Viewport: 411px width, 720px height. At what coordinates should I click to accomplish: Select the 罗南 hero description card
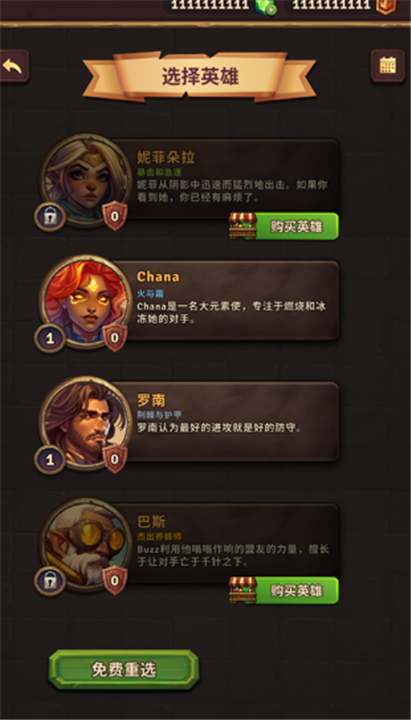[230, 422]
